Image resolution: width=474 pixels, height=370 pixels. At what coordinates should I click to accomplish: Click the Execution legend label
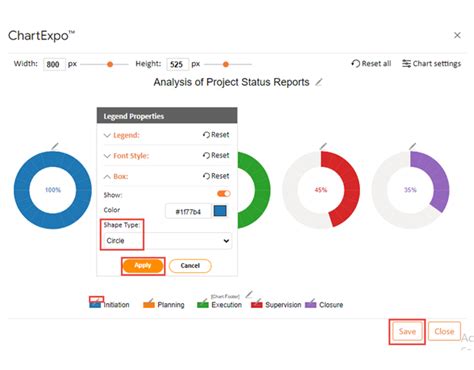pos(227,305)
